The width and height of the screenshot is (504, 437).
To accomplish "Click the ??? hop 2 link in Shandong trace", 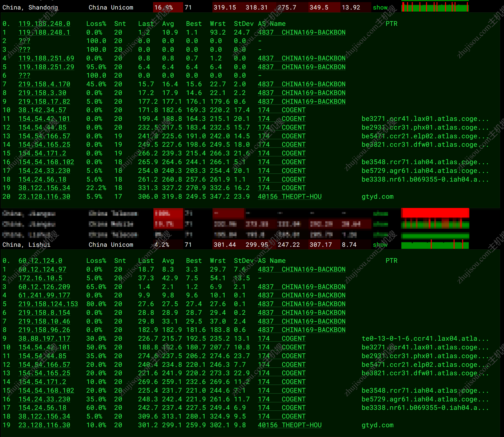I will [24, 41].
